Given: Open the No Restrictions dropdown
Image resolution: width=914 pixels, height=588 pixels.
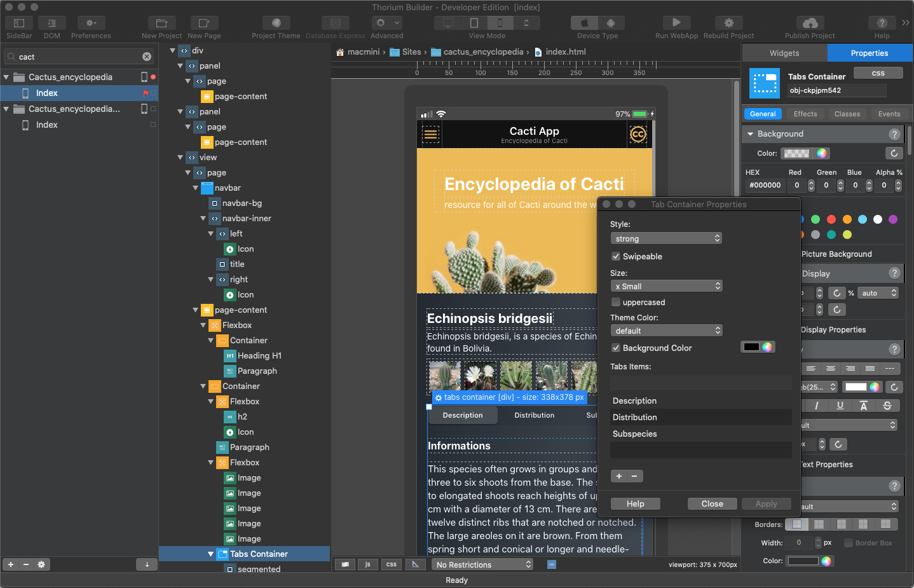Looking at the screenshot, I should coord(483,564).
